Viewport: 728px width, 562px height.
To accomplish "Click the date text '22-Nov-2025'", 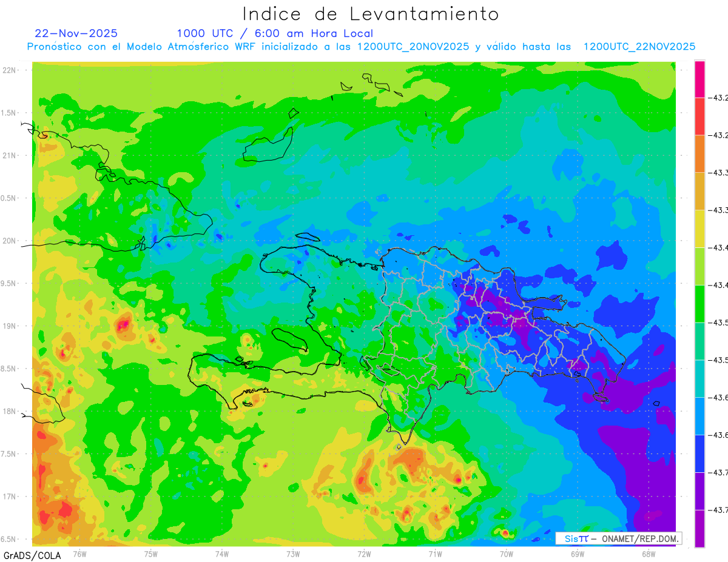I will (76, 33).
